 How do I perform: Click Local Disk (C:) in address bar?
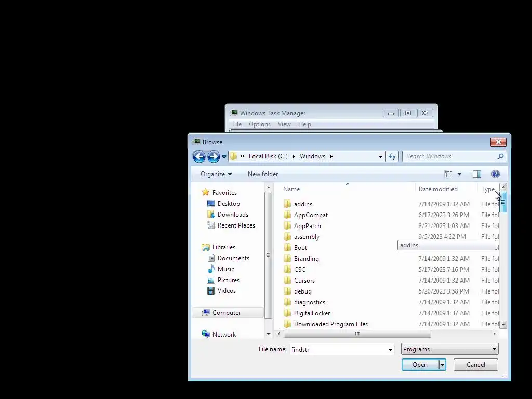268,156
